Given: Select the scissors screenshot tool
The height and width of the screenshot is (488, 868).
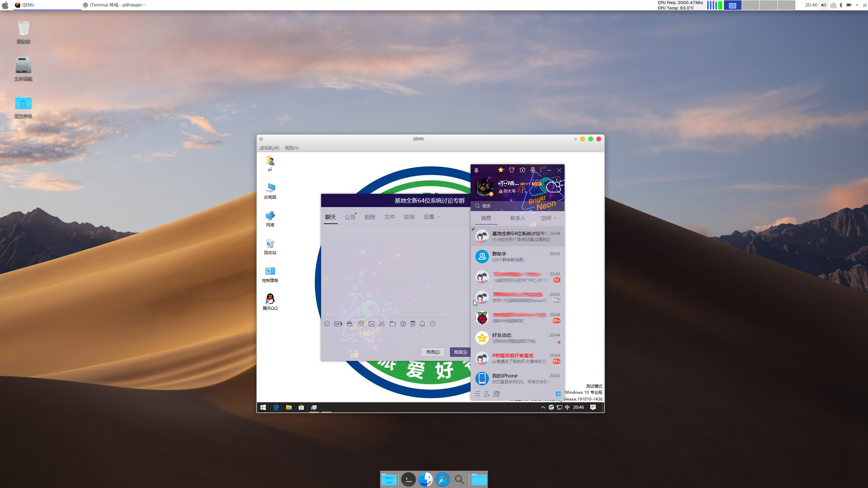Looking at the screenshot, I should click(x=382, y=324).
